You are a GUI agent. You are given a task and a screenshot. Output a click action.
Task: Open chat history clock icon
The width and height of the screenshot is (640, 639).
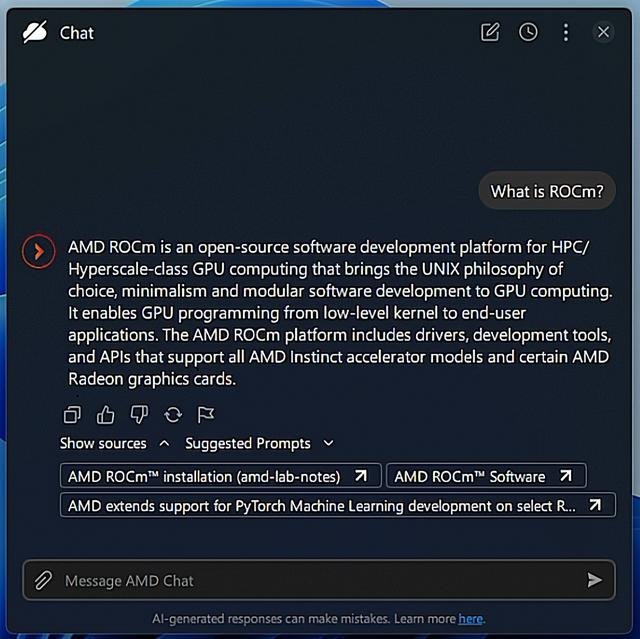click(x=528, y=32)
